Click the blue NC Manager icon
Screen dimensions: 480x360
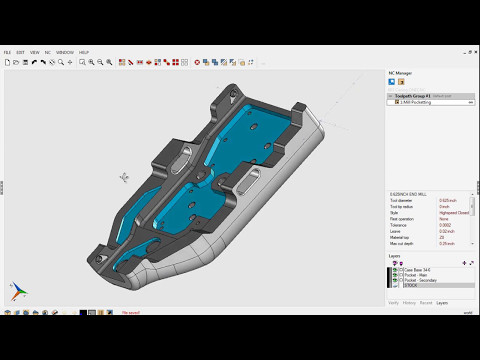[392, 82]
